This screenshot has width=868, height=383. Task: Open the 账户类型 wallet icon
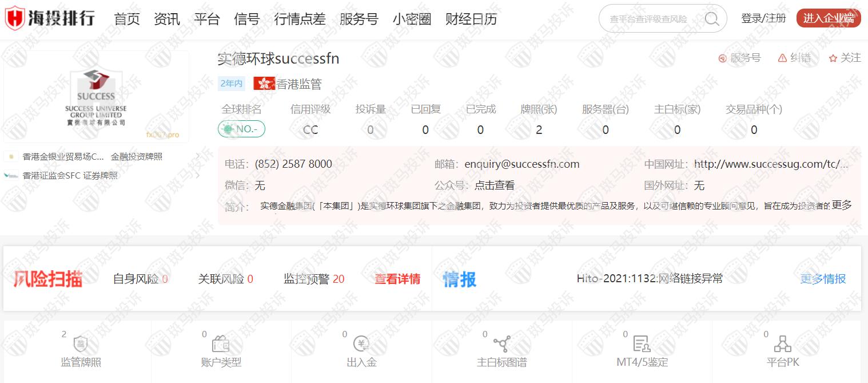(221, 344)
